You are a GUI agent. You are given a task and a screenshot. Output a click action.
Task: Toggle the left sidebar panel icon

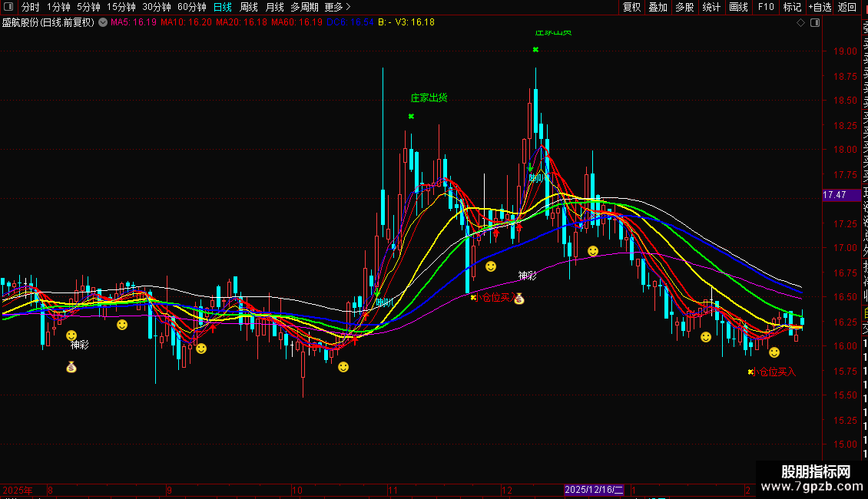(x=8, y=7)
